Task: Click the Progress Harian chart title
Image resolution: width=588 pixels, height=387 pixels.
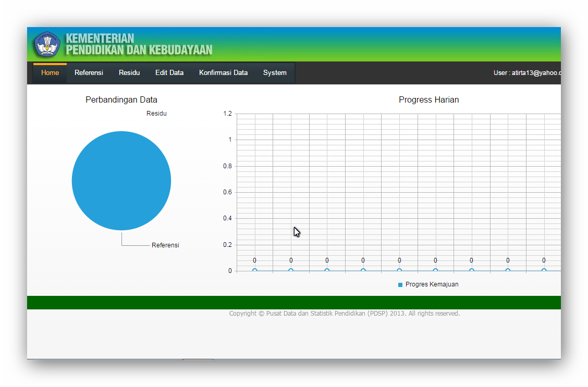Action: pos(428,99)
